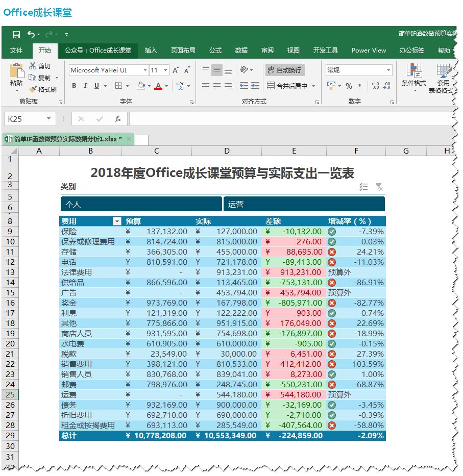
Task: Toggle italic formatting
Action: pos(85,86)
